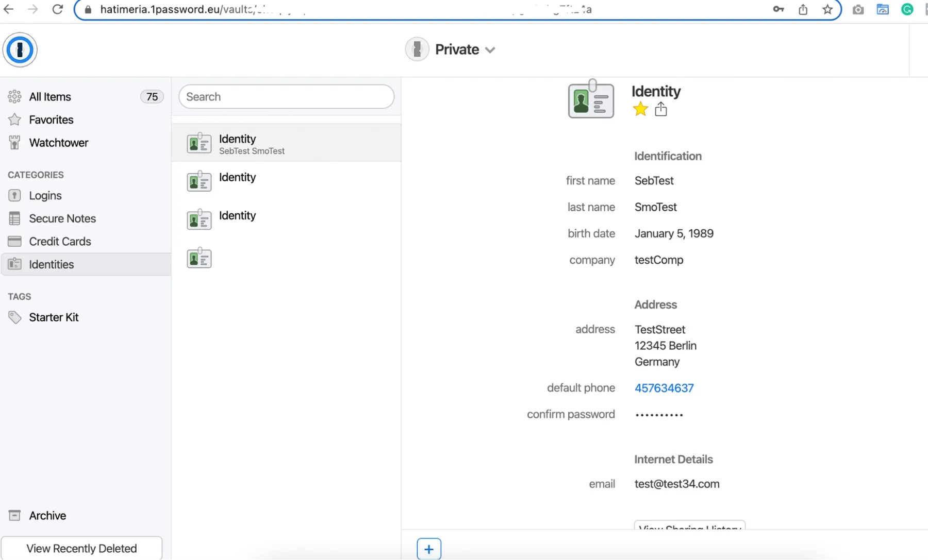Reload the page in browser
This screenshot has height=560, width=928.
(x=57, y=9)
